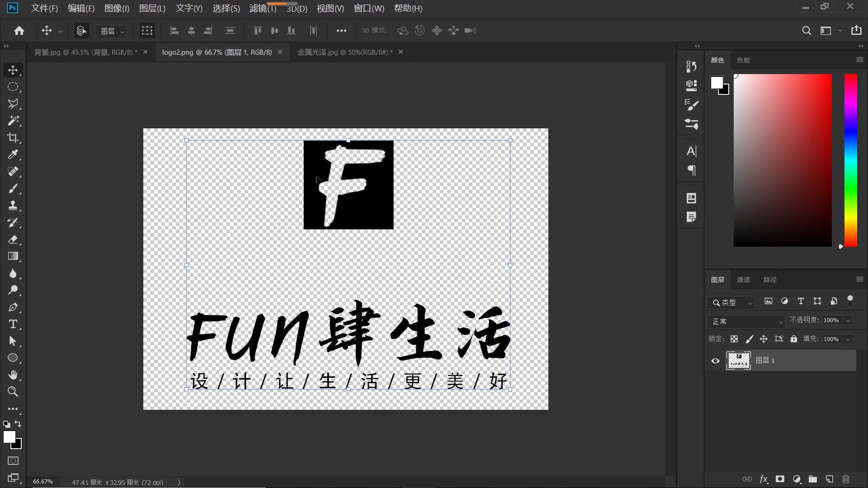This screenshot has height=488, width=868.
Task: Hide 图层 1 with the eye toggle
Action: (x=715, y=361)
